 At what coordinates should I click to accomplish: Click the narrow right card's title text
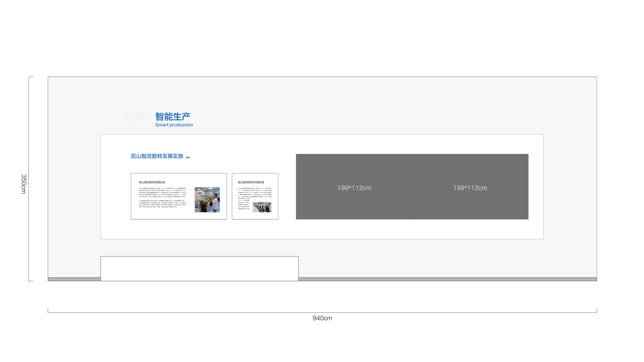click(x=251, y=182)
